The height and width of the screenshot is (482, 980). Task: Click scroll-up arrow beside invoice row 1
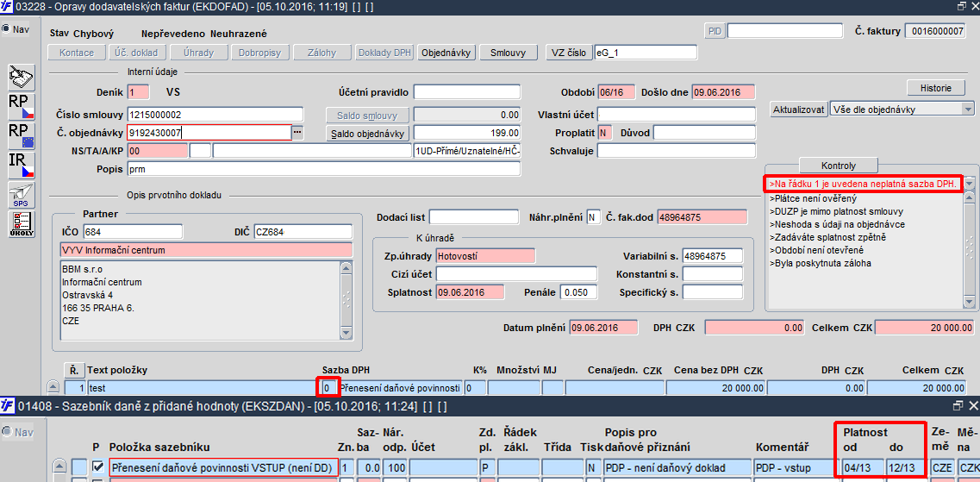click(53, 388)
